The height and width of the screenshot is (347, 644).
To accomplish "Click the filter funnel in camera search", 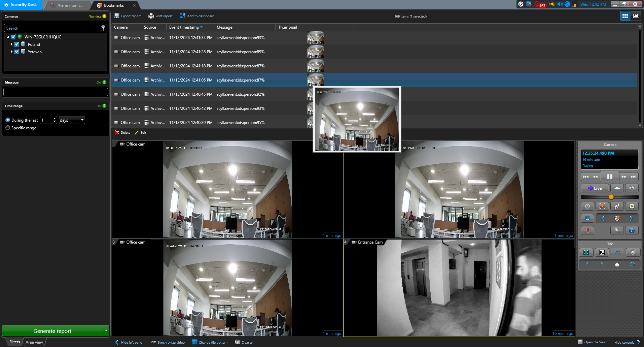I will [103, 28].
